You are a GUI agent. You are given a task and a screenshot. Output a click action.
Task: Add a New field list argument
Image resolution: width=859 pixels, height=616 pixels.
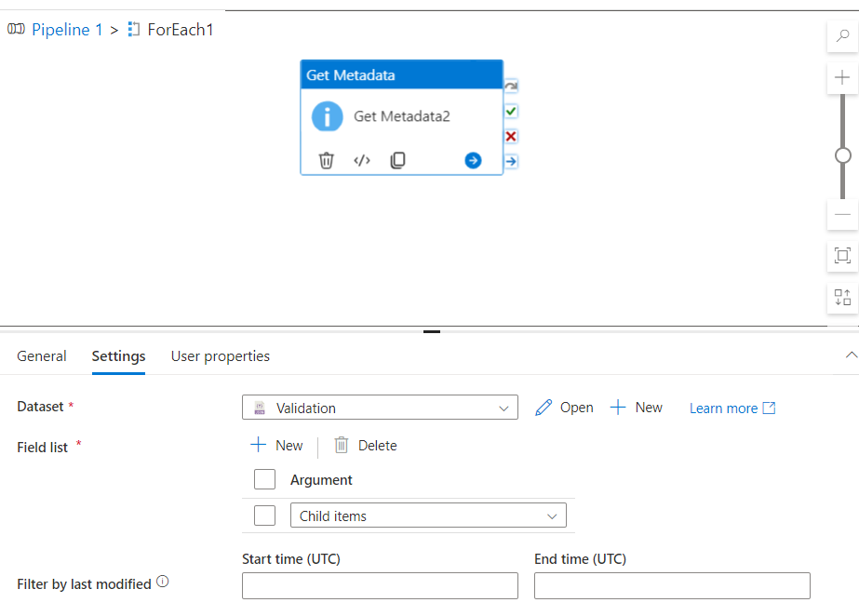276,445
